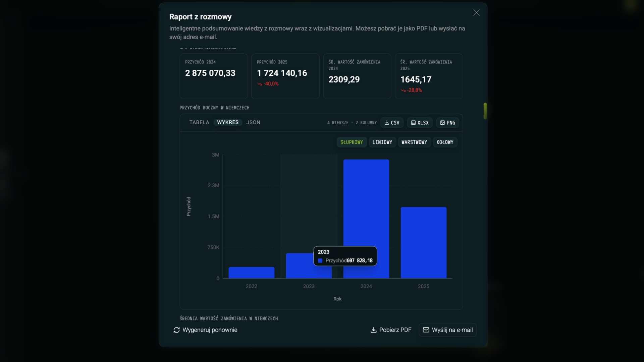
Task: Click the PRZYCHÓD 2024 value 2 875 070,33
Action: pos(210,73)
